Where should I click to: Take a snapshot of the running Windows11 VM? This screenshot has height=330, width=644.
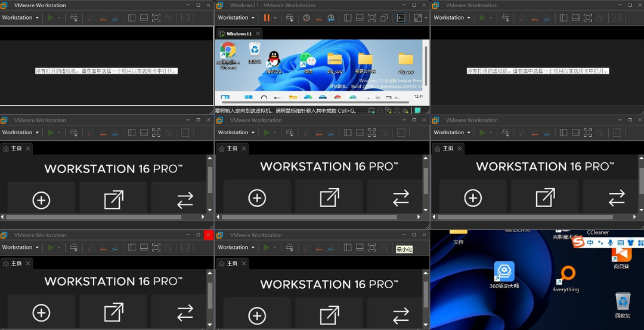(x=306, y=18)
